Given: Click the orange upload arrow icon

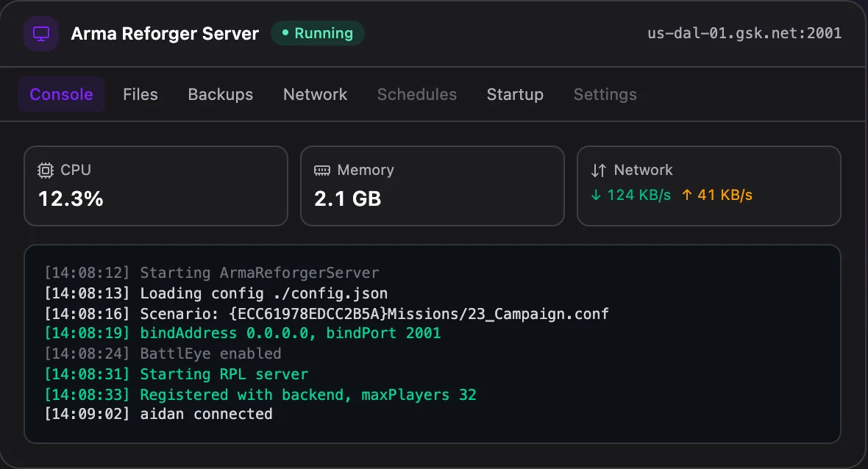Looking at the screenshot, I should point(686,195).
